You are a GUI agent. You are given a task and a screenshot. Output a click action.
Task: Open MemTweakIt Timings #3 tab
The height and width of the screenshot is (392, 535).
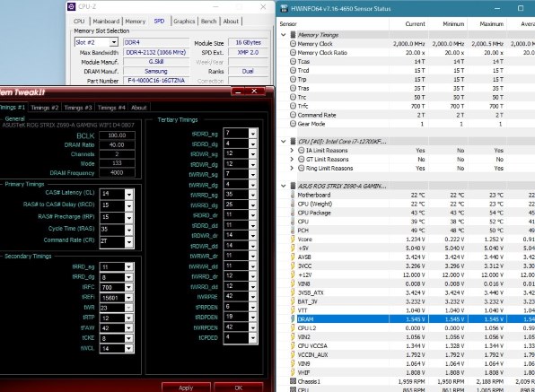tap(78, 108)
